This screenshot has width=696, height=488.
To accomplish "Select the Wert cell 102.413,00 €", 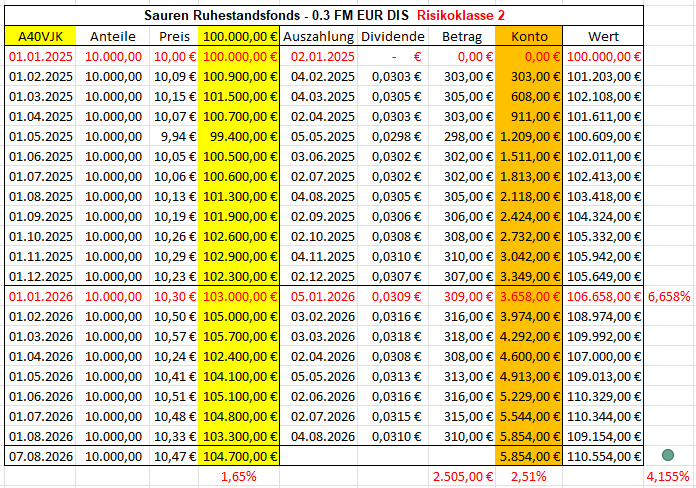I will pyautogui.click(x=603, y=176).
